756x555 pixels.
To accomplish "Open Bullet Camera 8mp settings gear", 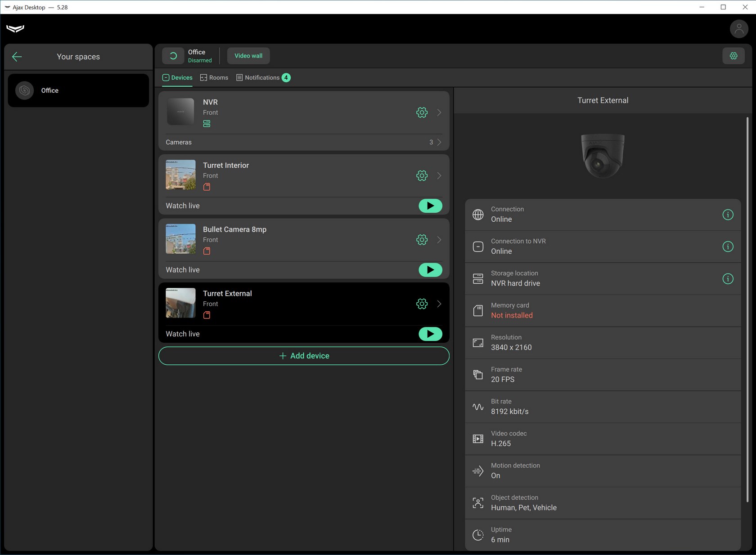I will (422, 240).
